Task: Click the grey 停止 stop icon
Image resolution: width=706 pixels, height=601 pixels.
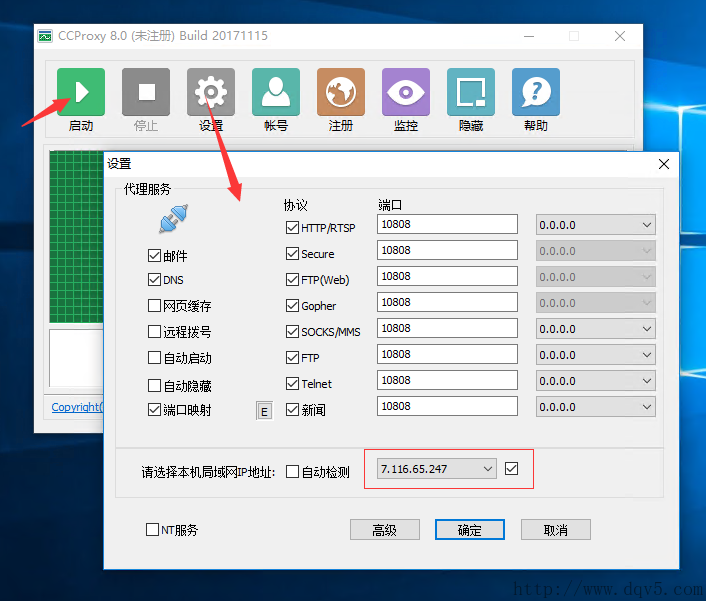Action: [x=146, y=92]
